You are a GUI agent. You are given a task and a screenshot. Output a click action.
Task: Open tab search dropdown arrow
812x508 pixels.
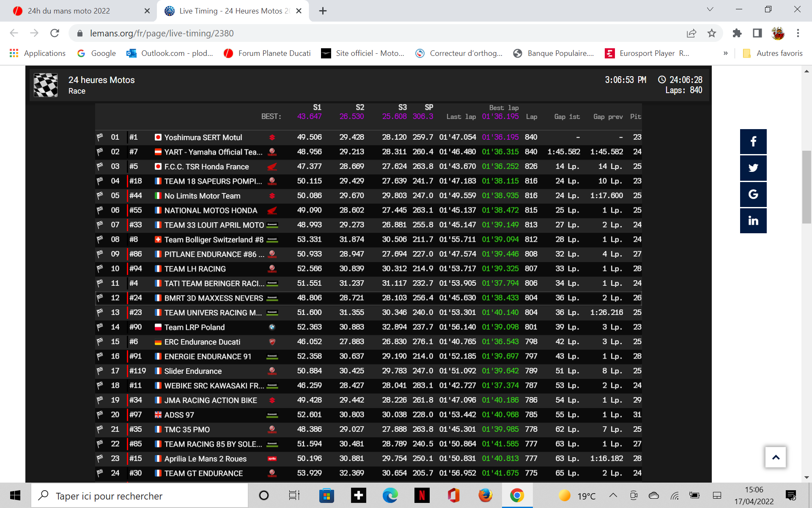[x=710, y=9]
